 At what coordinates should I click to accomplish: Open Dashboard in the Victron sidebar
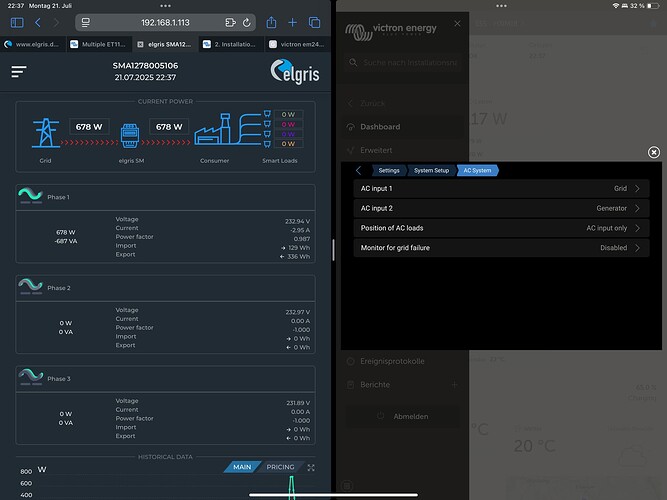click(380, 127)
